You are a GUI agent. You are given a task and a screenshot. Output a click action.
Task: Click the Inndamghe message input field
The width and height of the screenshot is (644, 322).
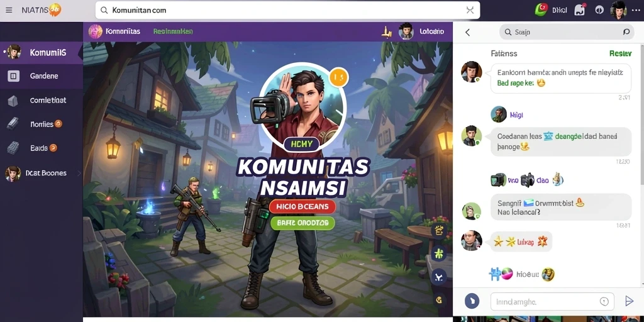click(552, 301)
